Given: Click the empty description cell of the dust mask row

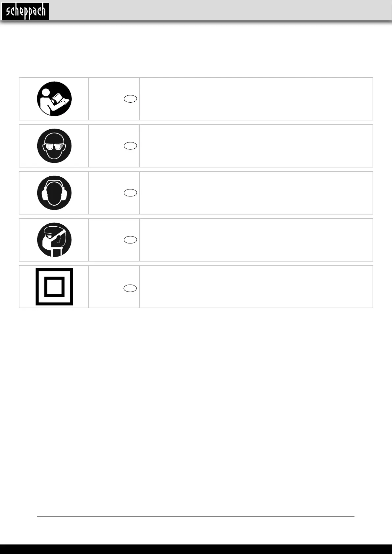Looking at the screenshot, I should (256, 240).
